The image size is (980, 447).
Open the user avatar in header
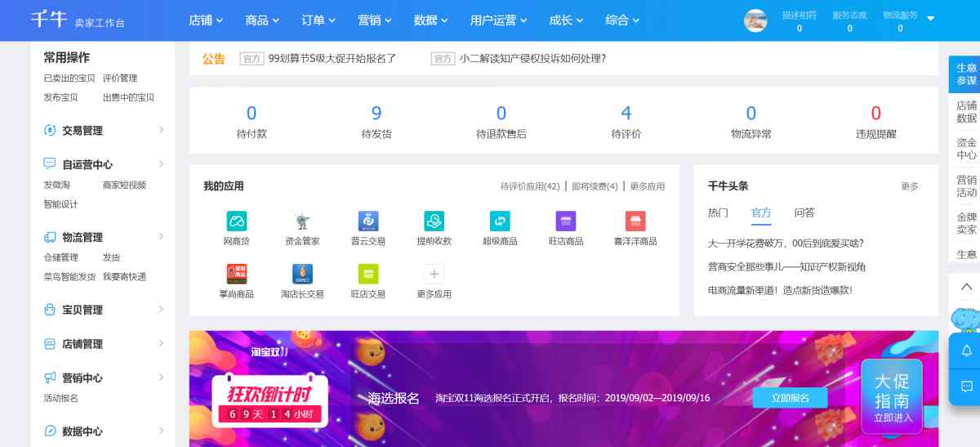click(755, 20)
